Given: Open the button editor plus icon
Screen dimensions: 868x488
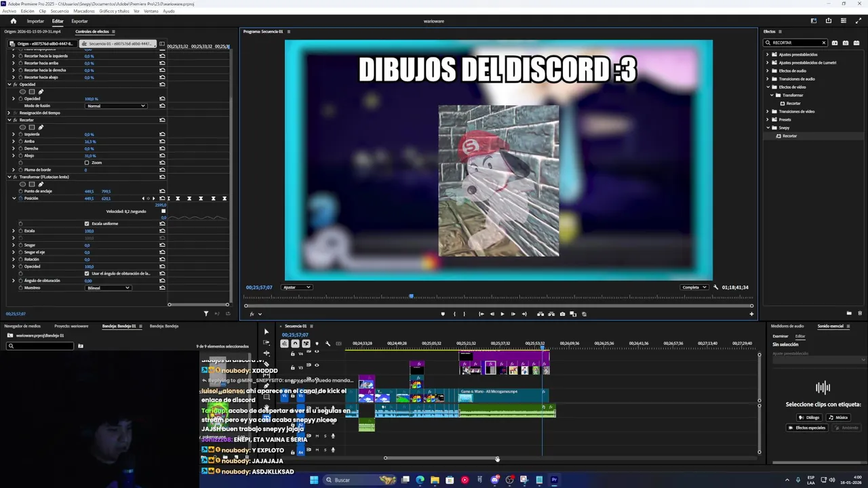Looking at the screenshot, I should [751, 314].
